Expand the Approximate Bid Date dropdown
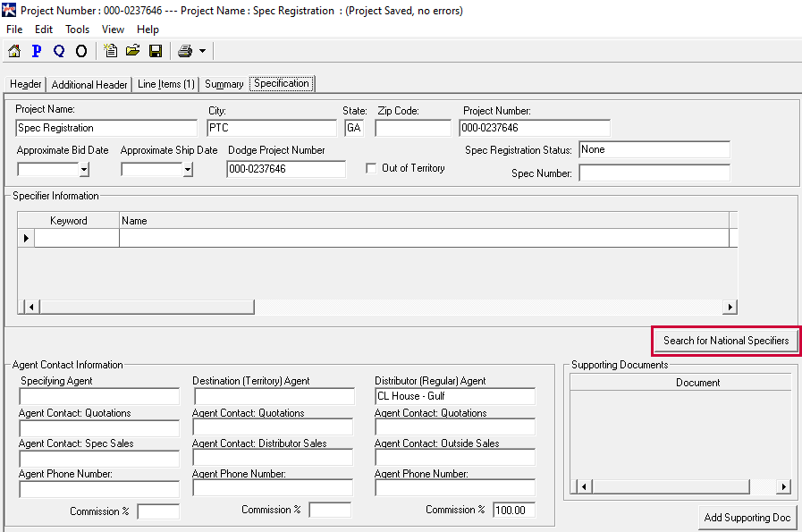This screenshot has width=802, height=532. (x=84, y=169)
